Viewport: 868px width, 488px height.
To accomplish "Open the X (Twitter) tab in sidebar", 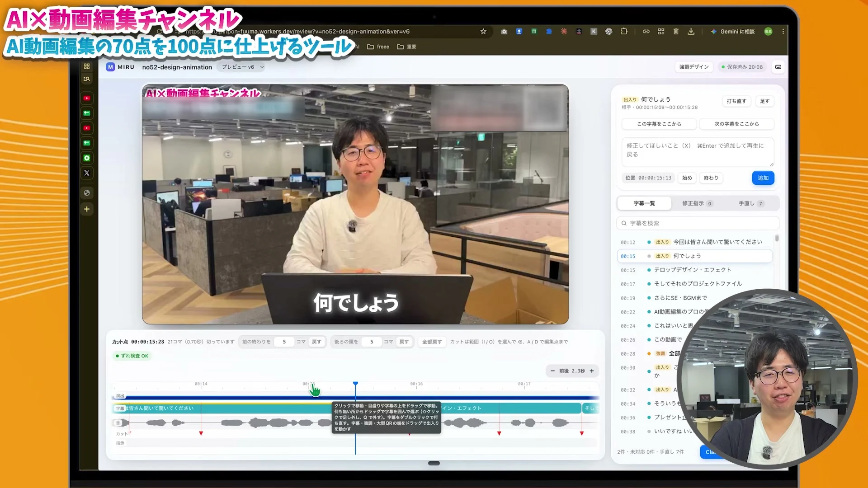I will click(87, 173).
